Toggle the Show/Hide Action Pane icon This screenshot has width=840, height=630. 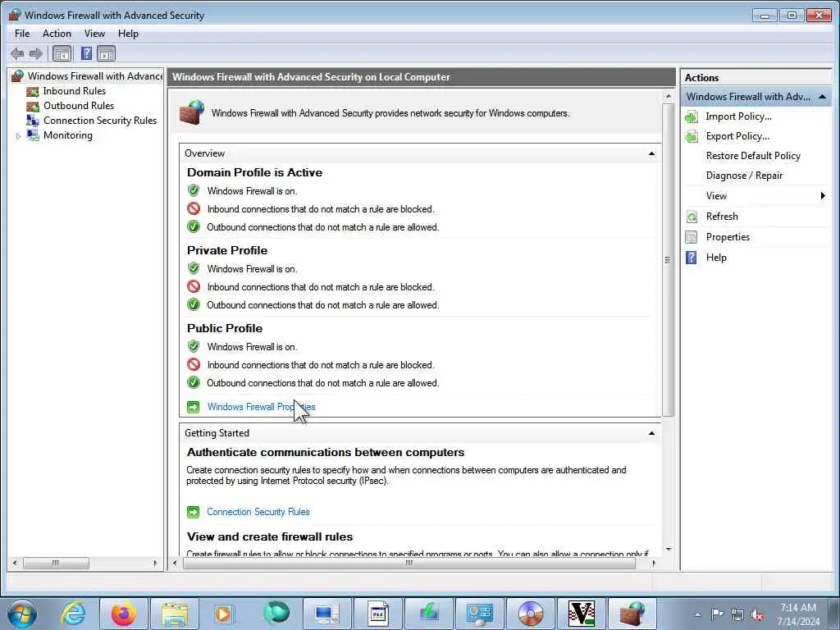(106, 53)
